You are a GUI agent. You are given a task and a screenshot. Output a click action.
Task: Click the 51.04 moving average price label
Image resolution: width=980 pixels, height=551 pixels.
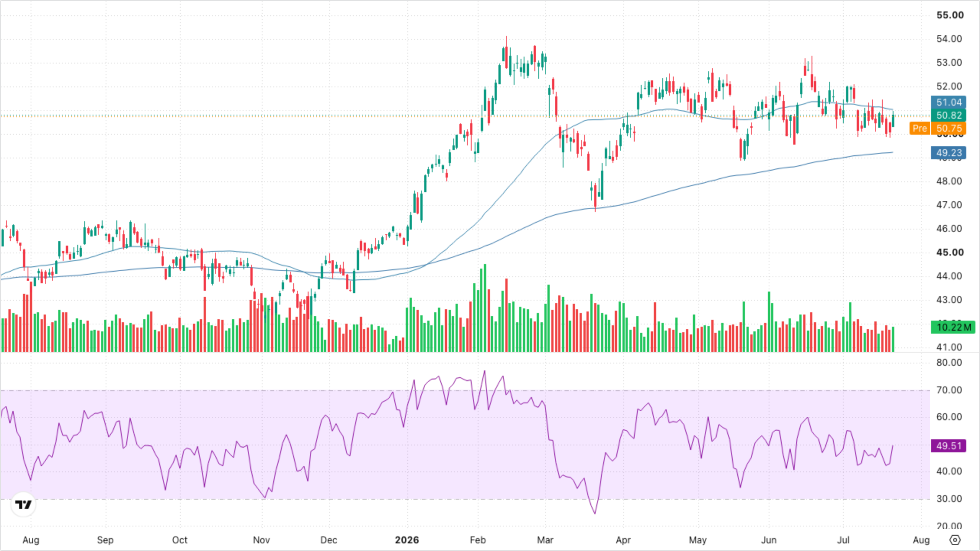click(x=949, y=102)
